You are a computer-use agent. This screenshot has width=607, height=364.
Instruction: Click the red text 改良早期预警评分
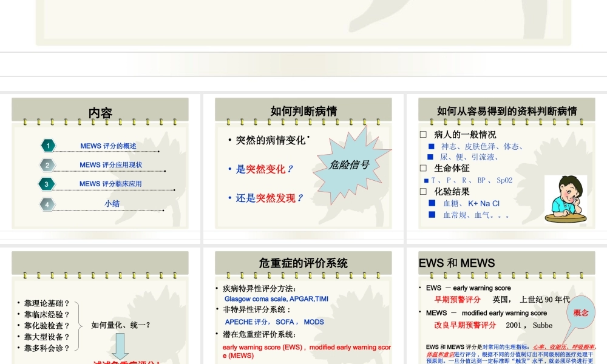click(x=465, y=325)
